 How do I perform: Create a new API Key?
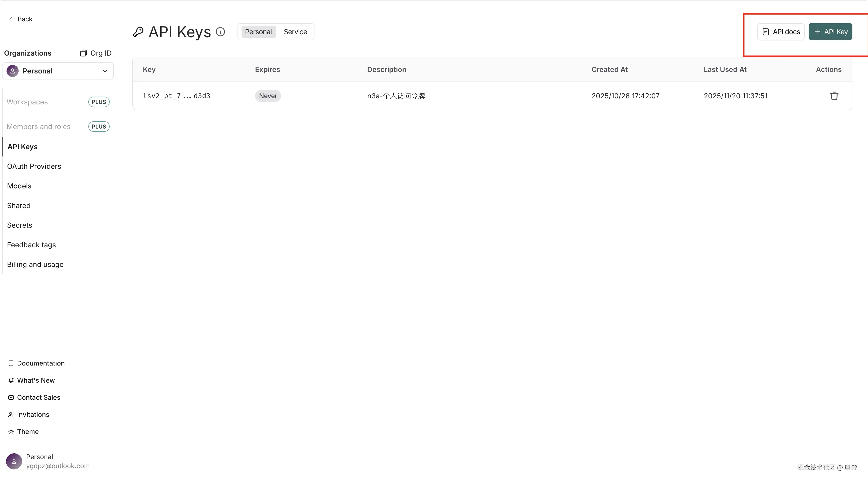point(830,32)
